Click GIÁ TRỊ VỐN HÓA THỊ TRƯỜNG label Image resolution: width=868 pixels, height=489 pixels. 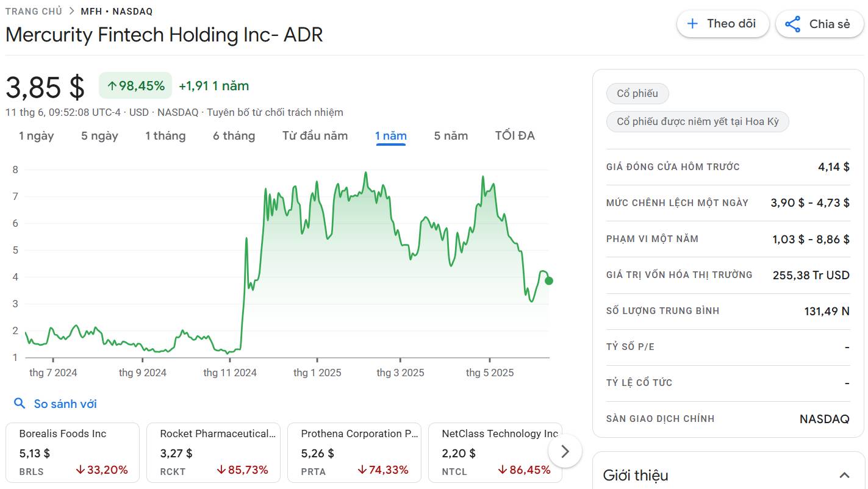(x=680, y=275)
